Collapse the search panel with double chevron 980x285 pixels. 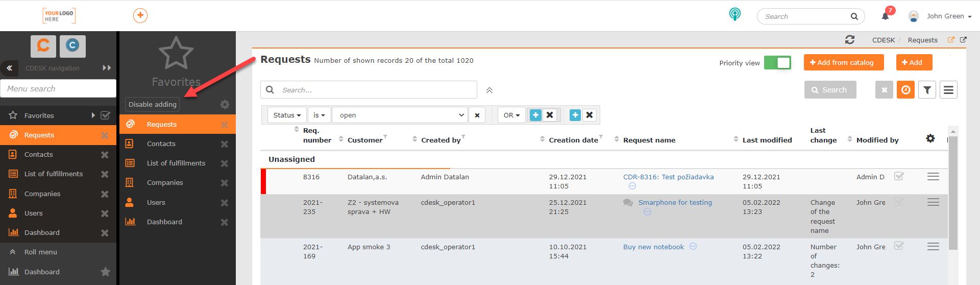[489, 90]
